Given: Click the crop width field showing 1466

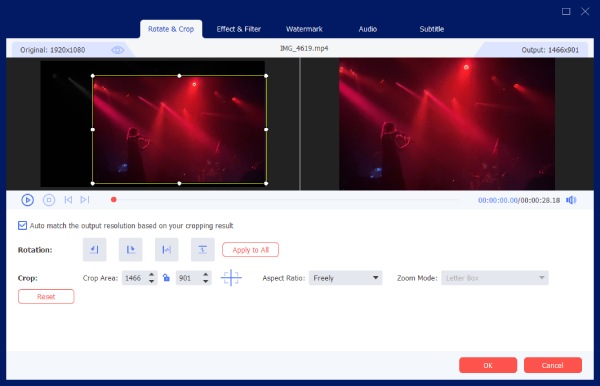Looking at the screenshot, I should click(x=135, y=278).
